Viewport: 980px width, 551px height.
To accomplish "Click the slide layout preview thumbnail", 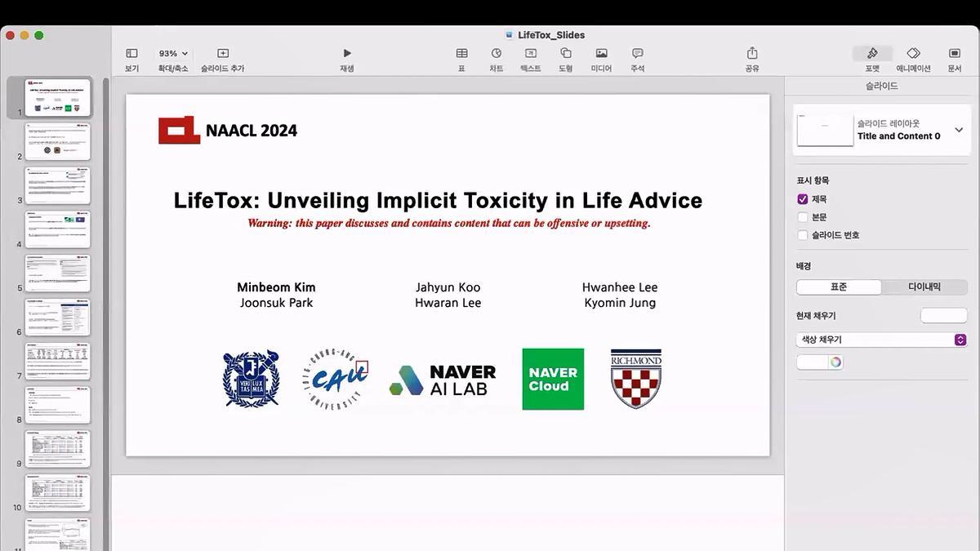I will click(x=825, y=130).
